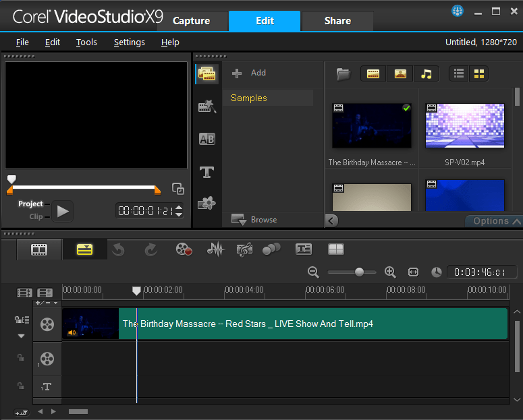
Task: Expand the track visibility drop-down arrow
Action: 21,336
